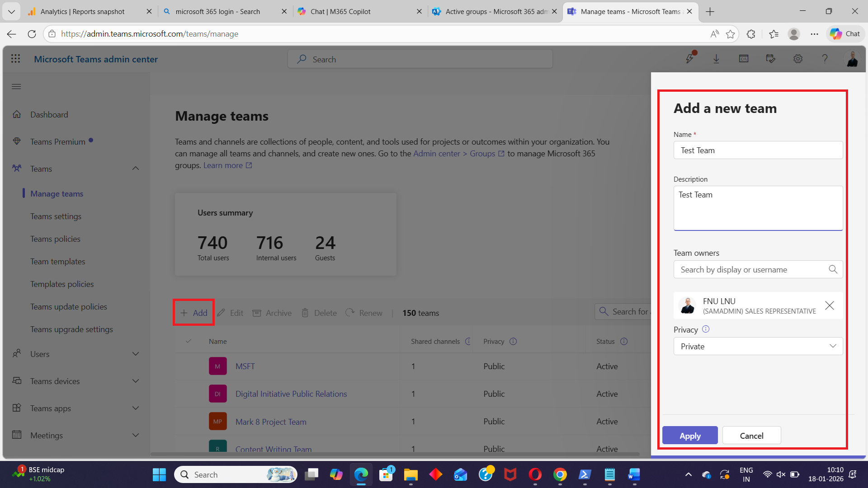This screenshot has height=488, width=868.
Task: Click the What's new lightning icon
Action: tap(689, 59)
